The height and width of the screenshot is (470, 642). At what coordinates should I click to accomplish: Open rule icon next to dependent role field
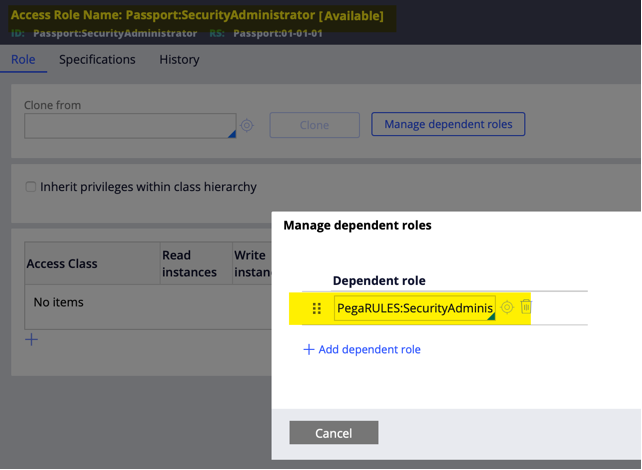507,307
